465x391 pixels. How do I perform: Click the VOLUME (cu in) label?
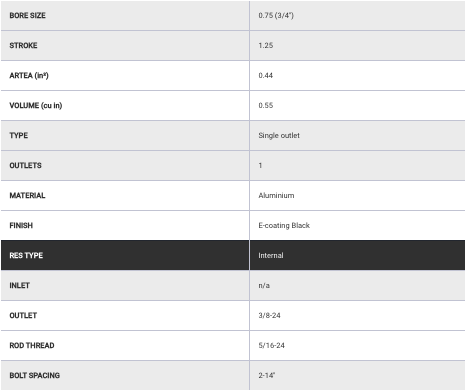[x=36, y=105]
